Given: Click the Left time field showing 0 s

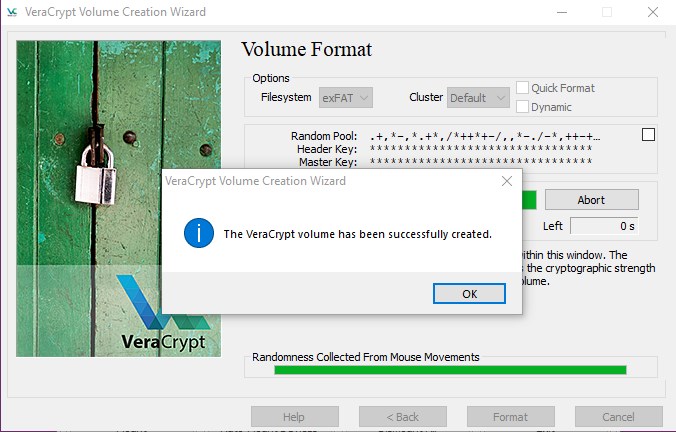Looking at the screenshot, I should point(604,226).
